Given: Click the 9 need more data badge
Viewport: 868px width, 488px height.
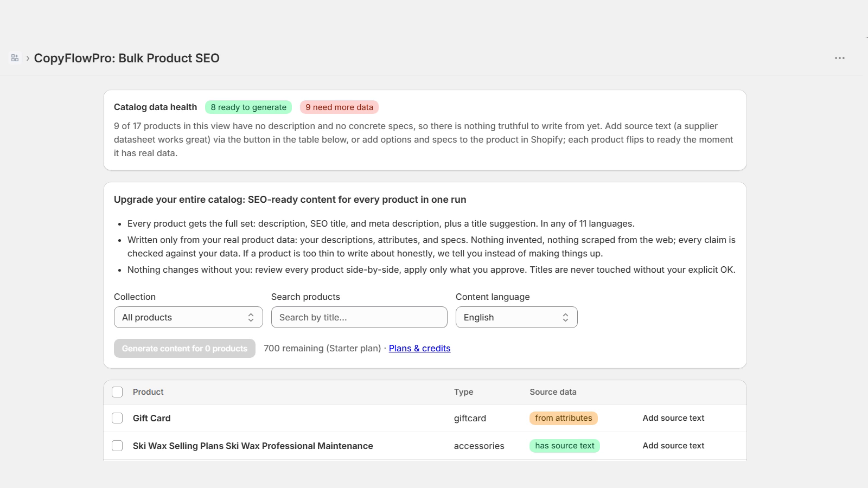Looking at the screenshot, I should click(339, 107).
